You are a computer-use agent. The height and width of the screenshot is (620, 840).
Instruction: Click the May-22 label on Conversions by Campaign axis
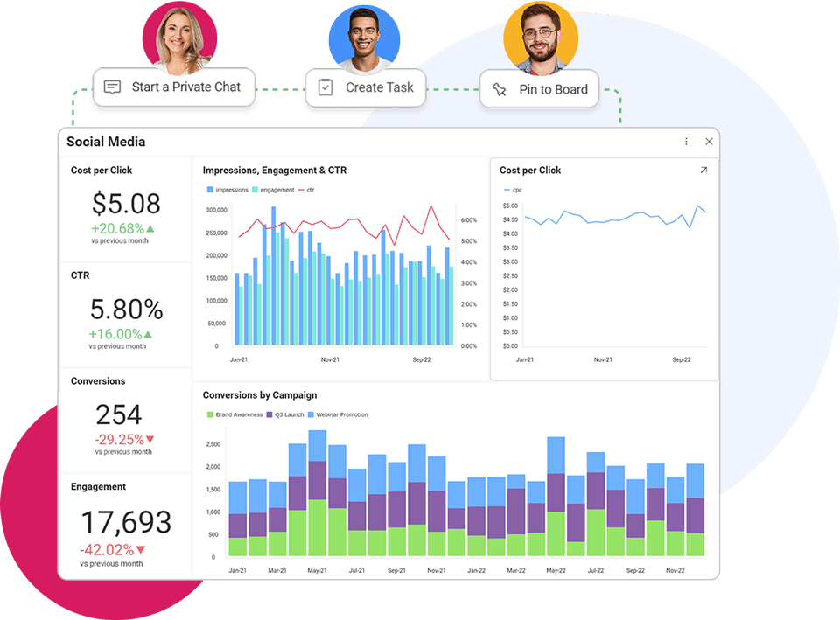556,571
